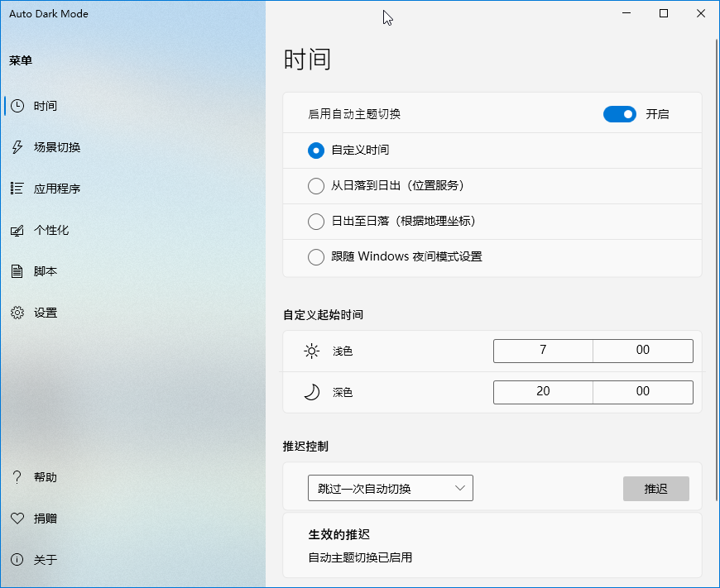This screenshot has height=588, width=720.
Task: Turn off the 启用自动主题切换 switch
Action: tap(619, 114)
